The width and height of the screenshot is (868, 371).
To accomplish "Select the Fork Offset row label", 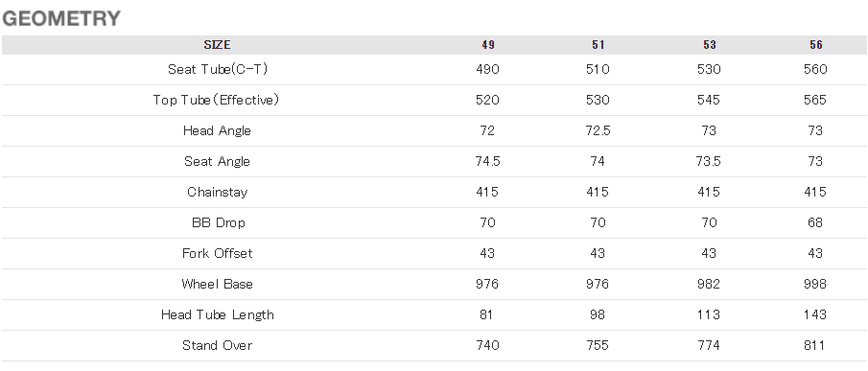I will tap(217, 253).
